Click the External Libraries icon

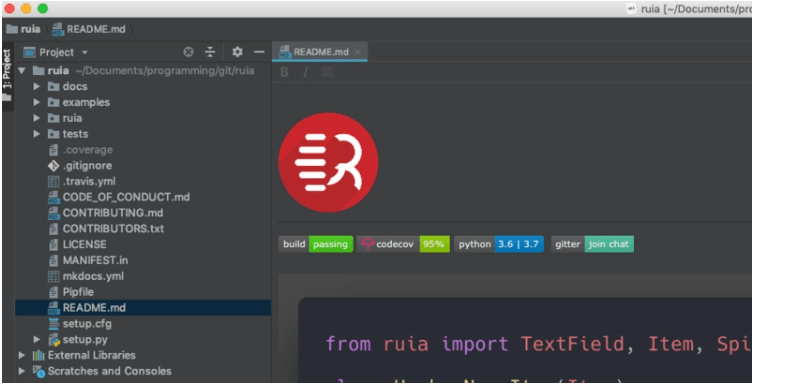pyautogui.click(x=39, y=355)
